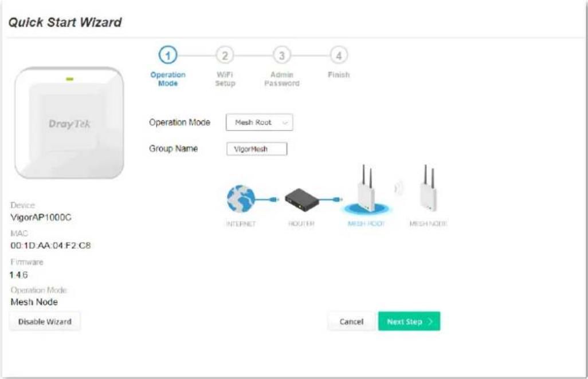Click the MAC address 00:1D:AA:04:F2:C8
The width and height of the screenshot is (588, 379).
tap(50, 246)
